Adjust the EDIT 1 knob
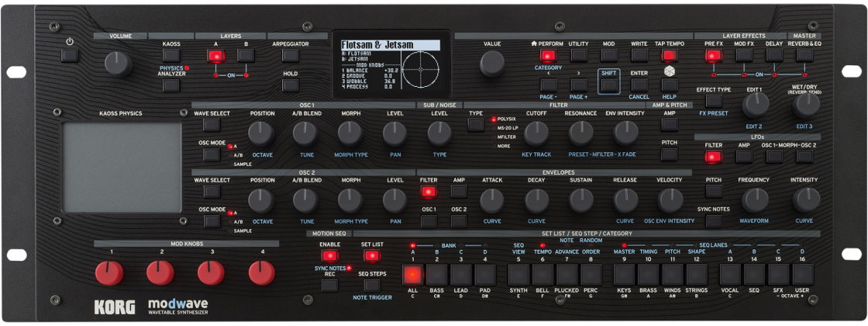Screen dimensions: 868x326 click(x=756, y=106)
